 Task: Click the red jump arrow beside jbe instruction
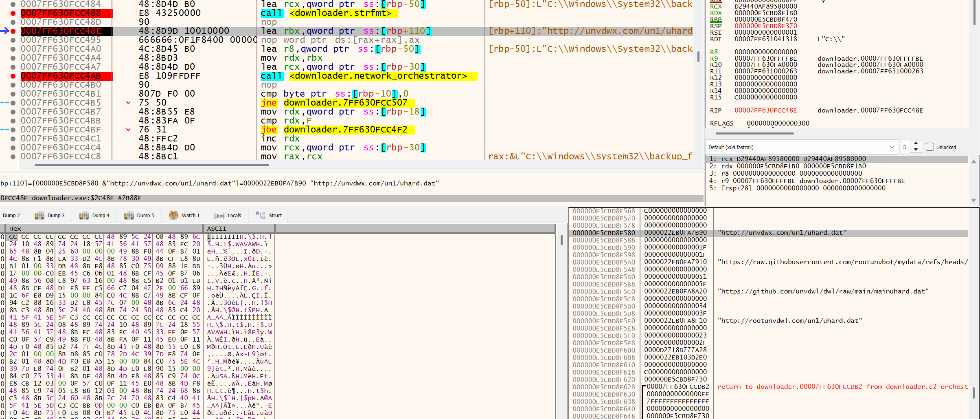[x=128, y=130]
